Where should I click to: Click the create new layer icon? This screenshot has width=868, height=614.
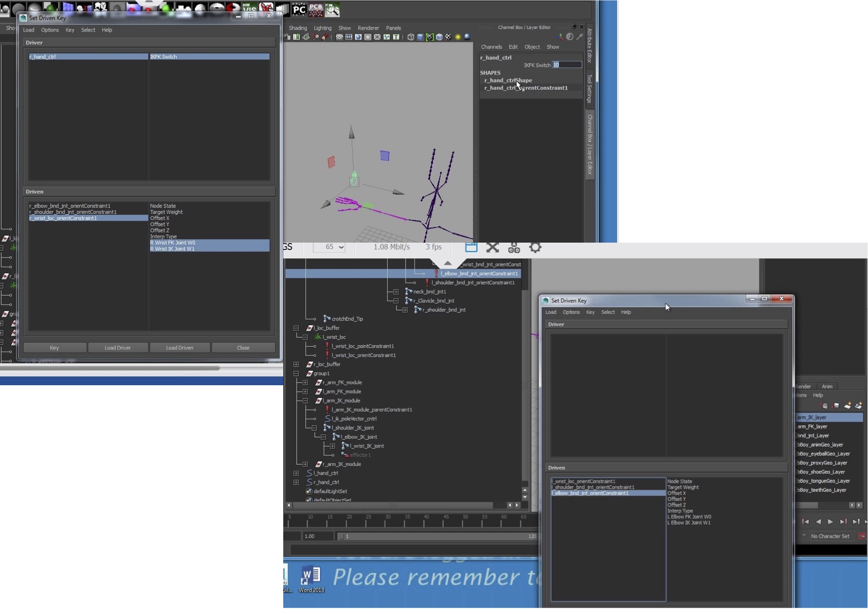pyautogui.click(x=847, y=406)
